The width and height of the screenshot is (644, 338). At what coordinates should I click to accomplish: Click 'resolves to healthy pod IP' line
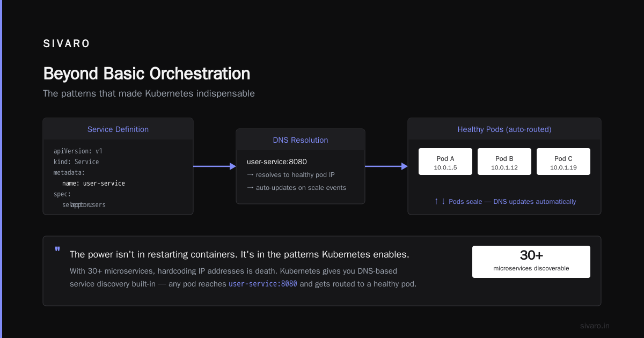(x=291, y=175)
